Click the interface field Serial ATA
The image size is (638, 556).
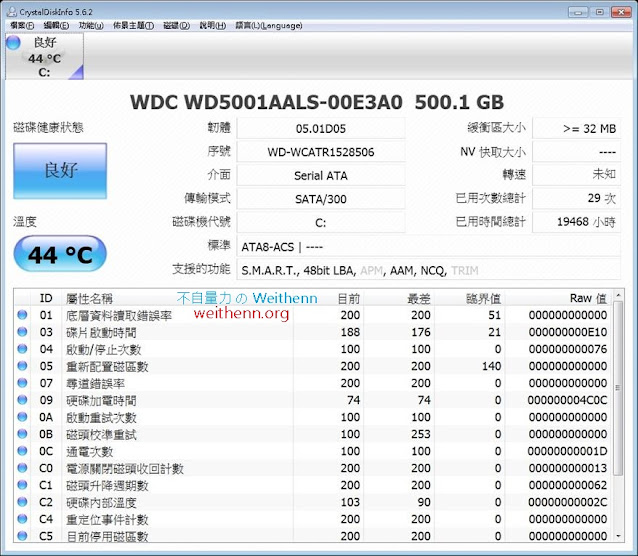321,176
